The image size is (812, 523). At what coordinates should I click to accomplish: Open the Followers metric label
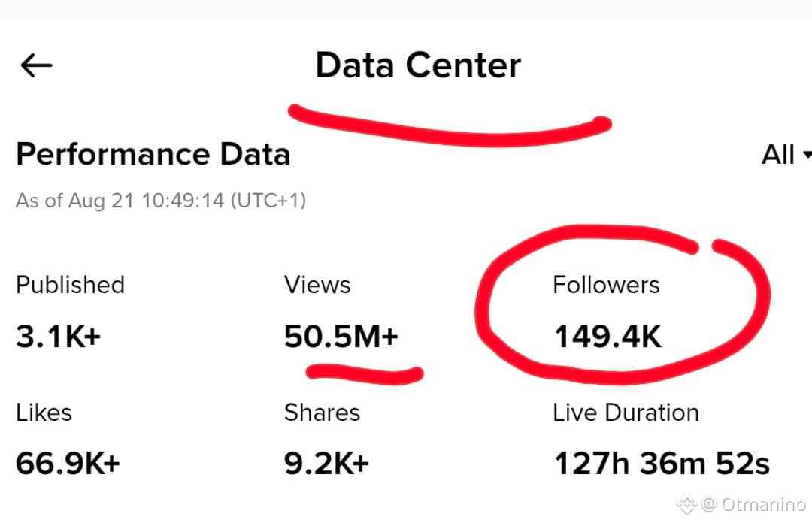click(x=606, y=285)
